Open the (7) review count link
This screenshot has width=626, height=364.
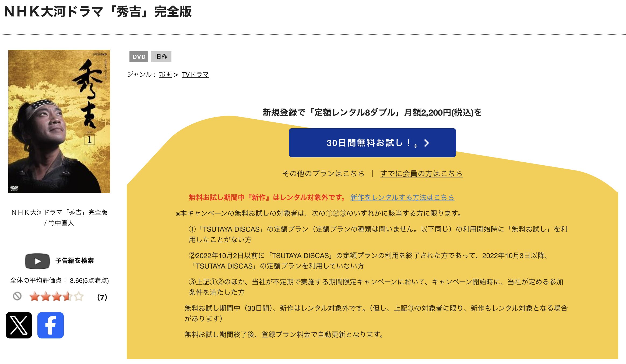(102, 297)
